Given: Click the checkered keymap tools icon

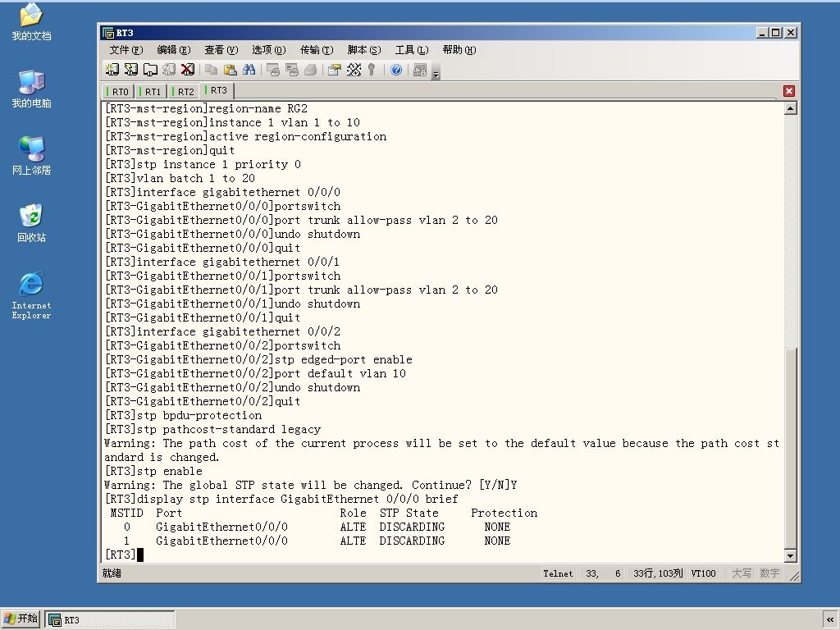Looking at the screenshot, I should coord(354,70).
